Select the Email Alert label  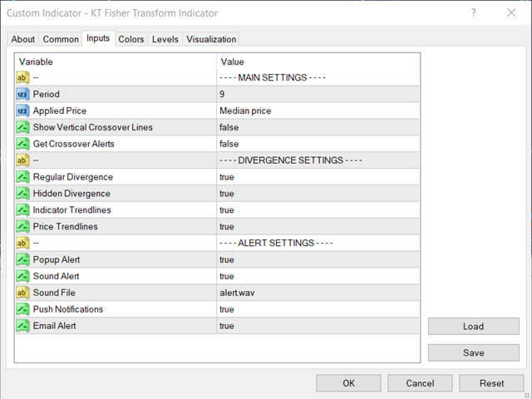[54, 326]
